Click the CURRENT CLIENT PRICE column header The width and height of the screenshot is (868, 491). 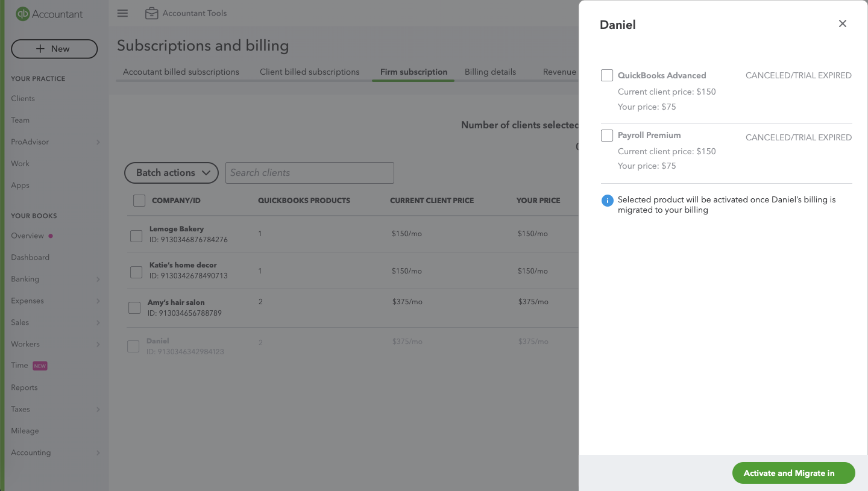[432, 201]
